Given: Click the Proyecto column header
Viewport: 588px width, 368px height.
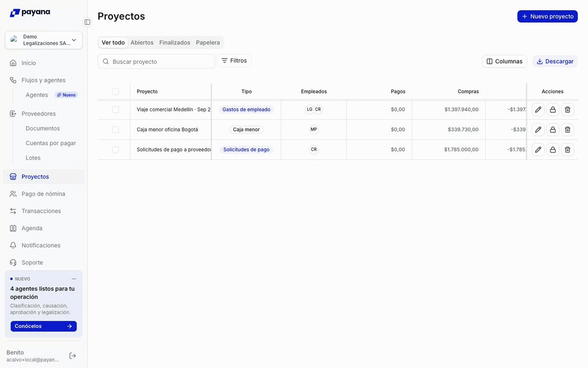Looking at the screenshot, I should tap(147, 91).
